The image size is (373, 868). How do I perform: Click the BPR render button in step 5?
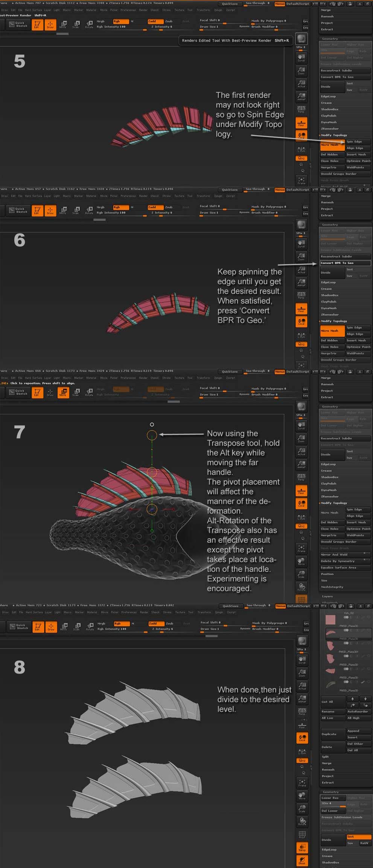[301, 38]
